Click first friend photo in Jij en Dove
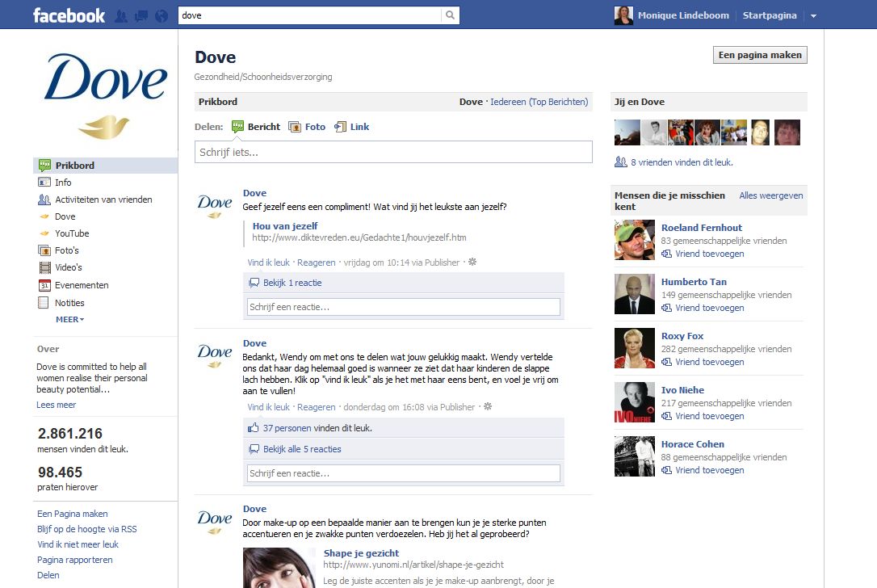The image size is (877, 588). point(627,132)
